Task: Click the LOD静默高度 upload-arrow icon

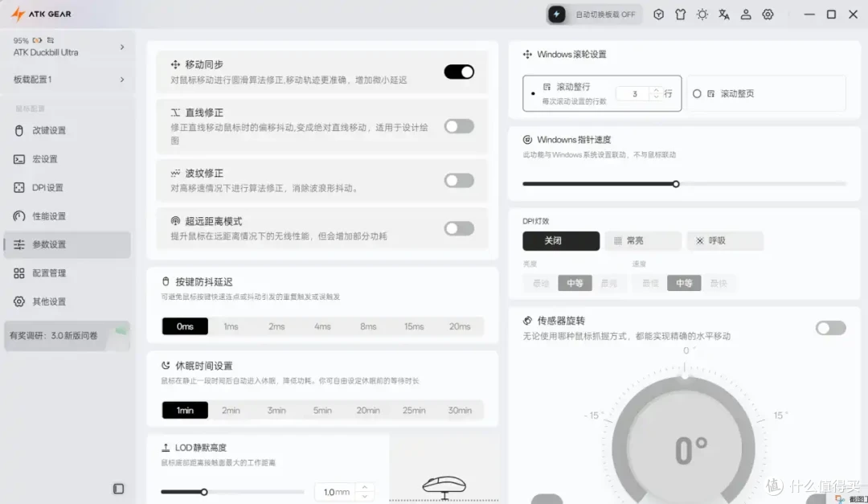Action: [x=166, y=448]
